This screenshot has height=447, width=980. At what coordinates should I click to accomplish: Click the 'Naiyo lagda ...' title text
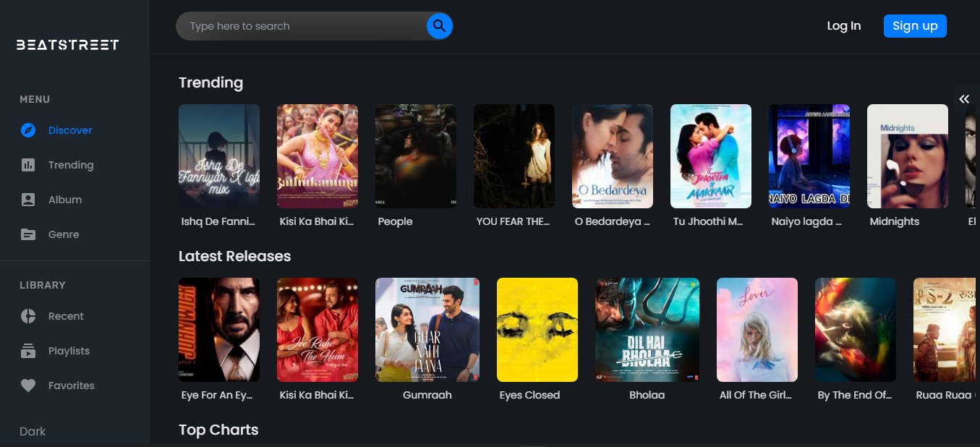[x=806, y=221]
